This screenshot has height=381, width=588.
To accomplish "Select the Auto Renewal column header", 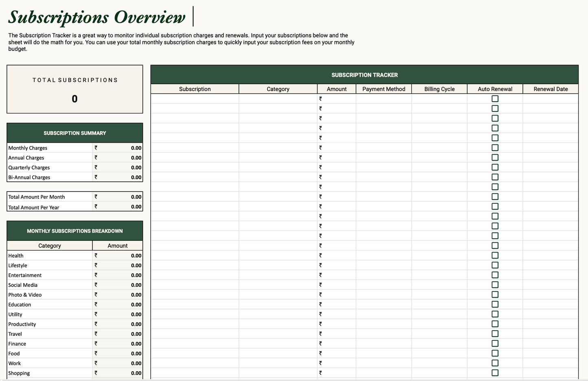I will tap(495, 89).
